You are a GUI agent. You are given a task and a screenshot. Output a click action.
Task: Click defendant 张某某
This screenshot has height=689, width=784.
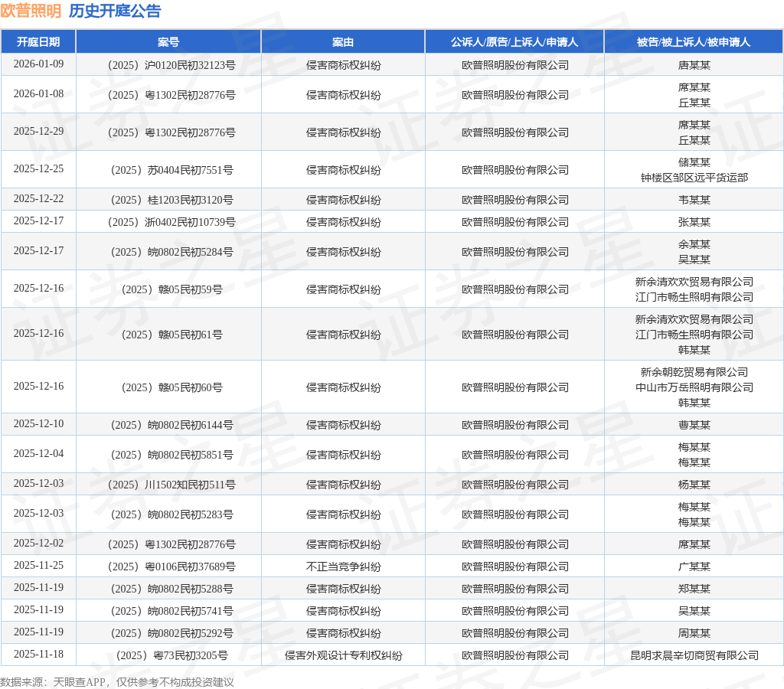pyautogui.click(x=694, y=222)
